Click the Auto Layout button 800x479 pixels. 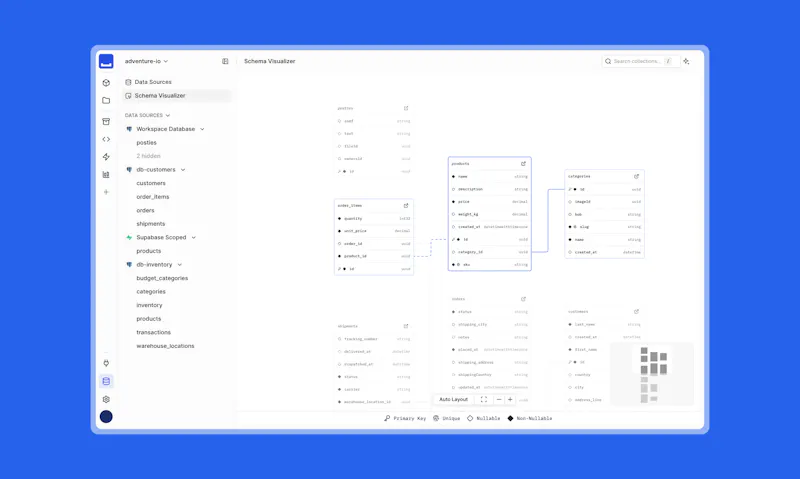pos(454,399)
